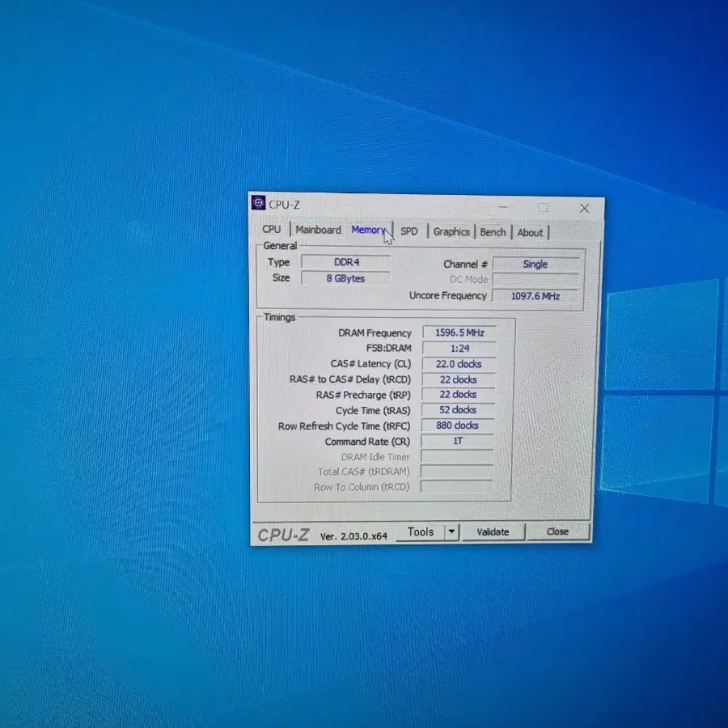This screenshot has height=728, width=728.
Task: Click the Uncore Frequency value 1097.6 MHz
Action: pos(535,296)
